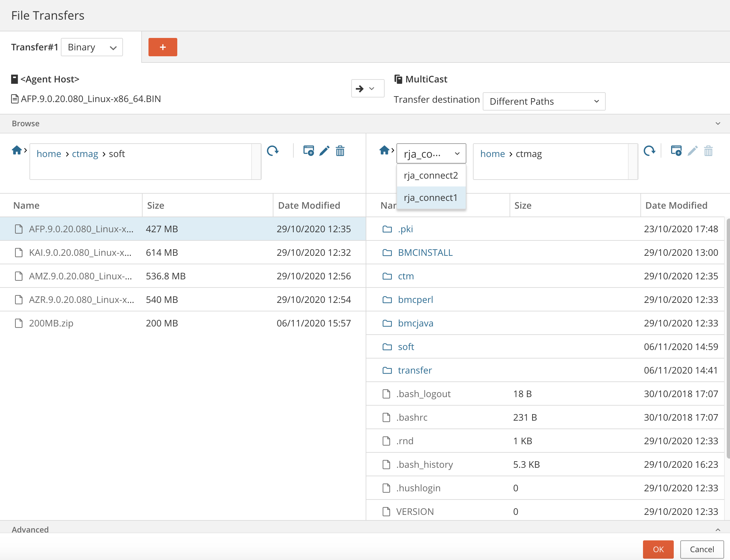Rename using the left pane pencil icon
This screenshot has height=560, width=730.
pyautogui.click(x=324, y=151)
